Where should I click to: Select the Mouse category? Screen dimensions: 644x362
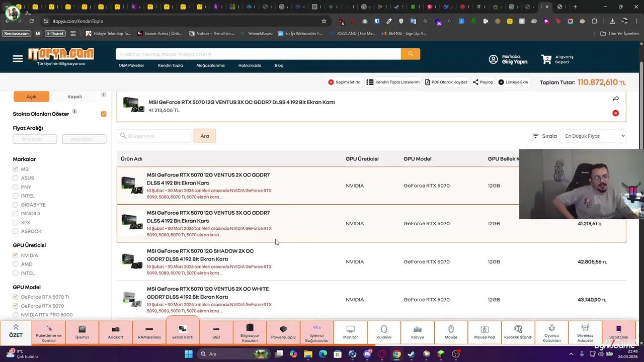coord(451,332)
